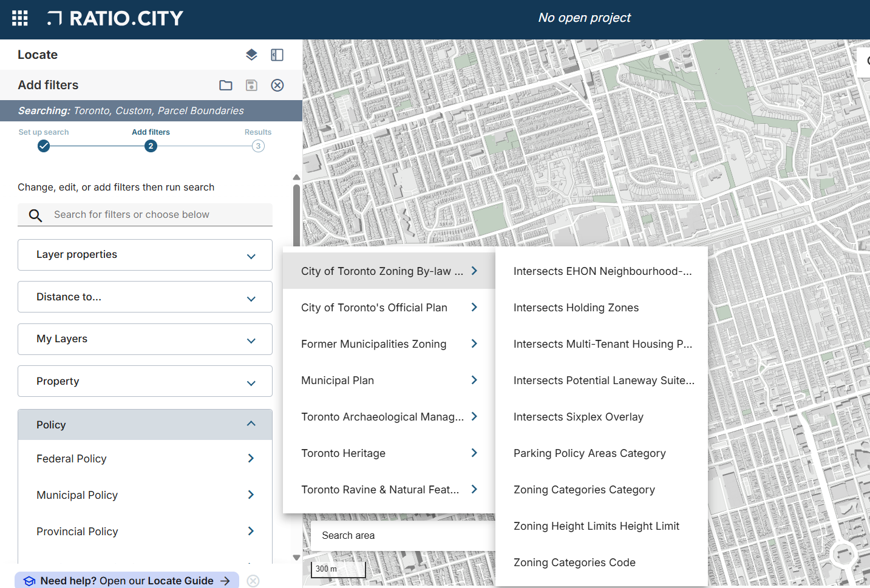Select Zoning Categories Category filter
Viewport: 870px width, 588px height.
tap(602, 490)
